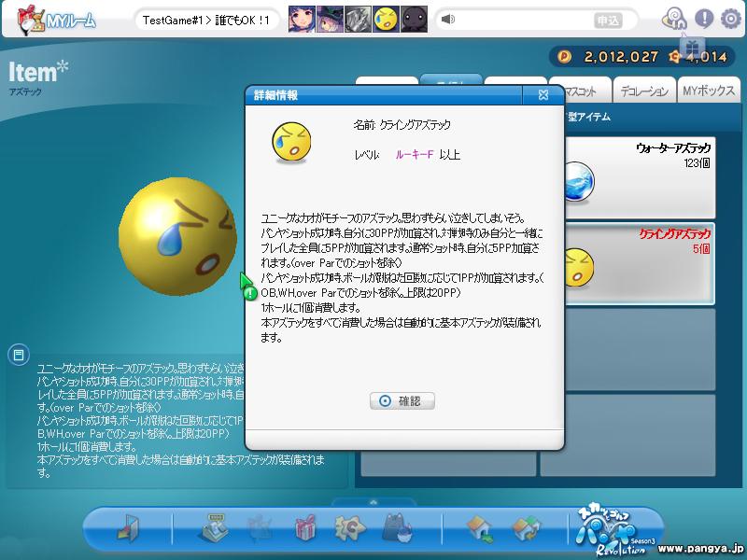747x560 pixels.
Task: Select the クライングアズテック item card
Action: click(640, 263)
